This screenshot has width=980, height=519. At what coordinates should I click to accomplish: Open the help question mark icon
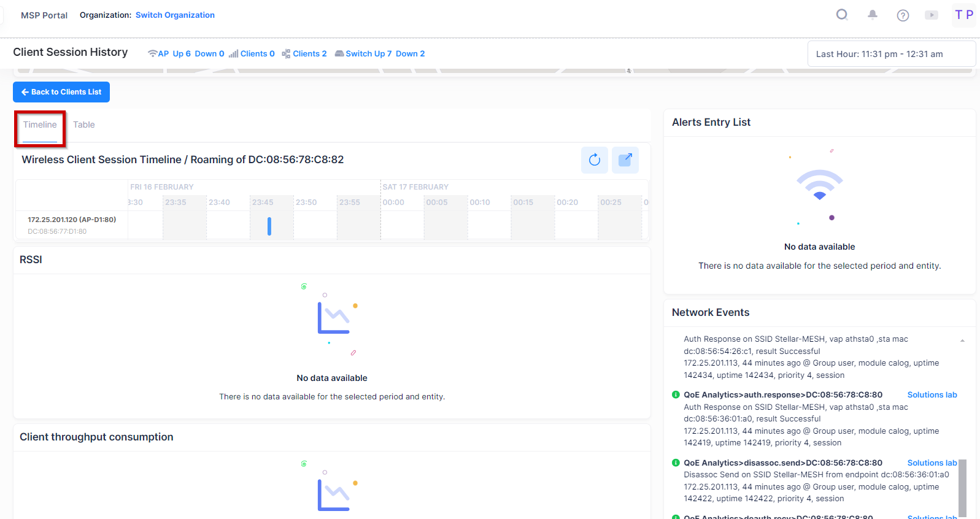click(903, 15)
